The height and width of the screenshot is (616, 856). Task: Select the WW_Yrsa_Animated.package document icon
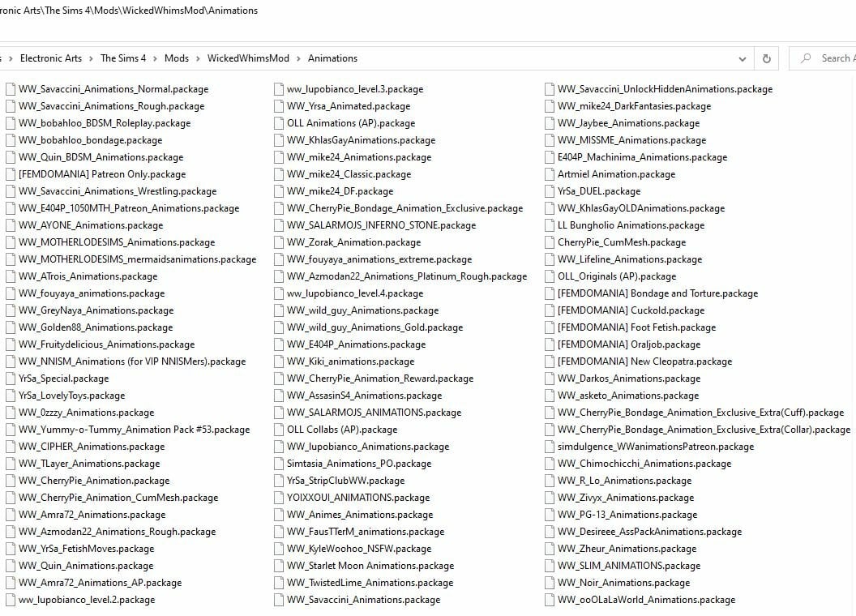tap(280, 106)
